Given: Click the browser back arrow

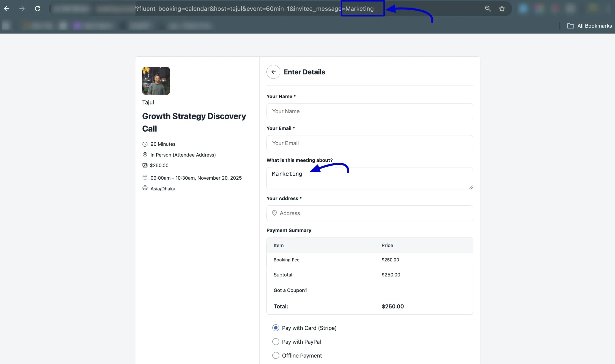Looking at the screenshot, I should pyautogui.click(x=7, y=9).
